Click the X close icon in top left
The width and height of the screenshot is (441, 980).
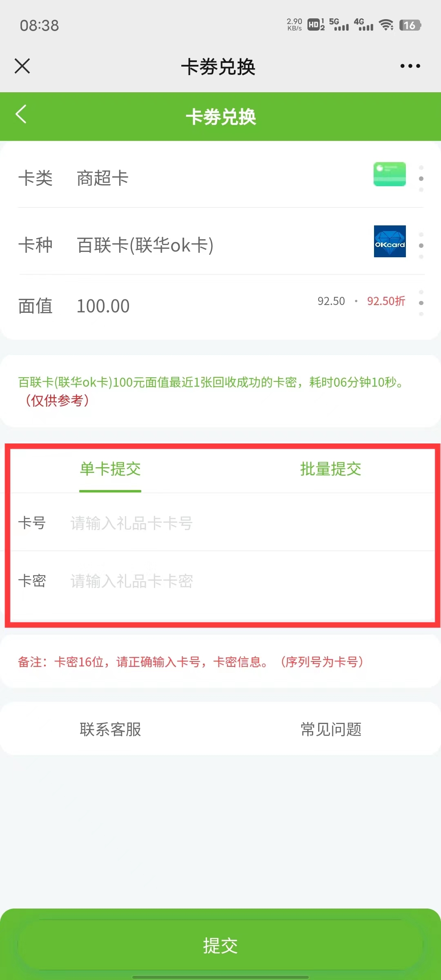tap(22, 66)
